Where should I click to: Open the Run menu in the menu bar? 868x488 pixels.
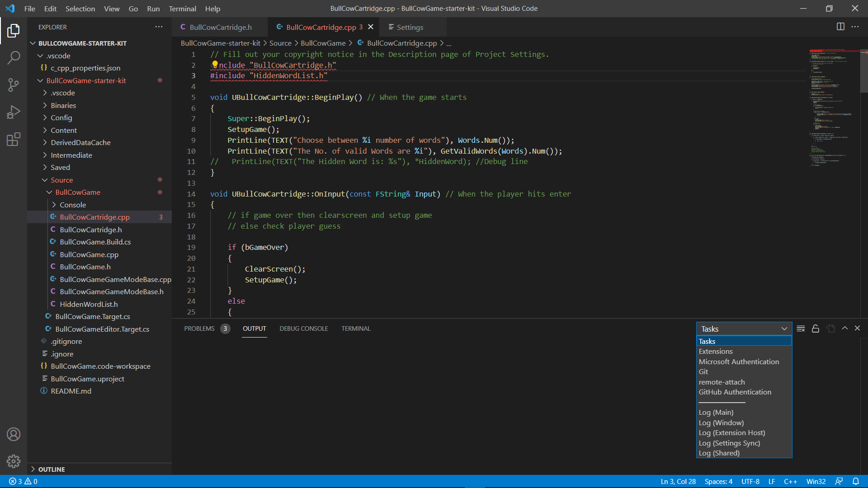pyautogui.click(x=153, y=9)
